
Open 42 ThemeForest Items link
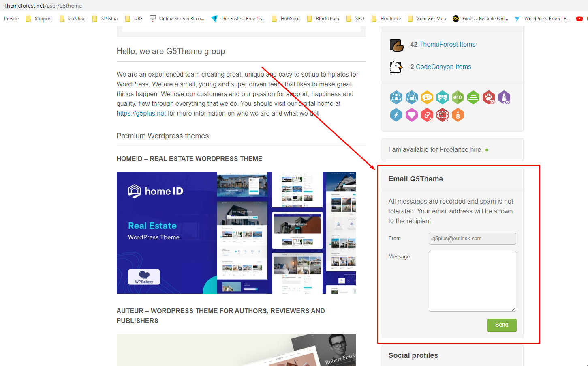click(x=443, y=45)
